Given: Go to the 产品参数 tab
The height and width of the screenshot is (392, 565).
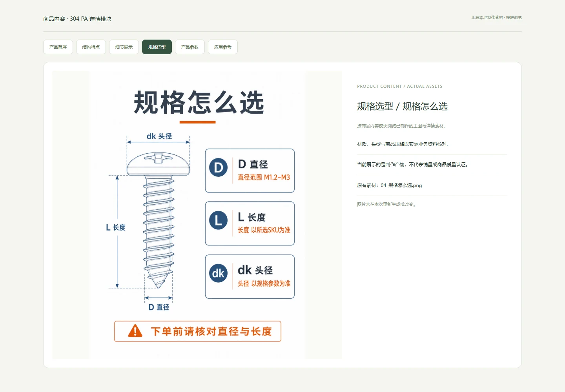Looking at the screenshot, I should click(x=190, y=47).
